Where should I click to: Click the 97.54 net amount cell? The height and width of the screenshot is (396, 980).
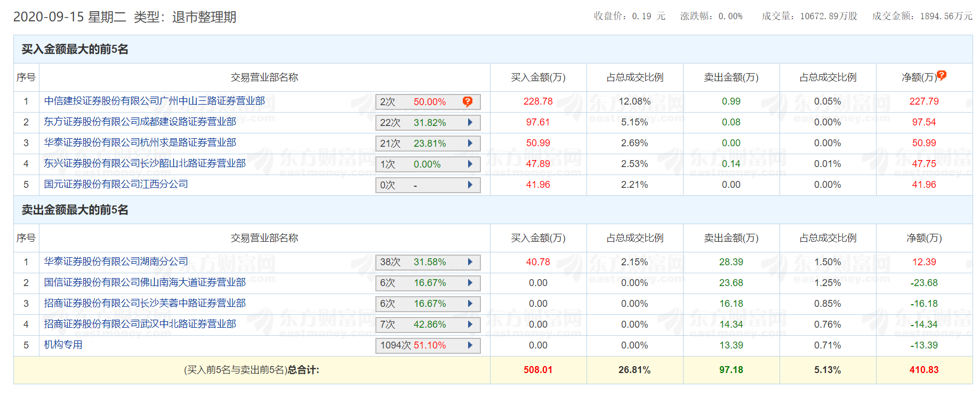click(x=924, y=122)
